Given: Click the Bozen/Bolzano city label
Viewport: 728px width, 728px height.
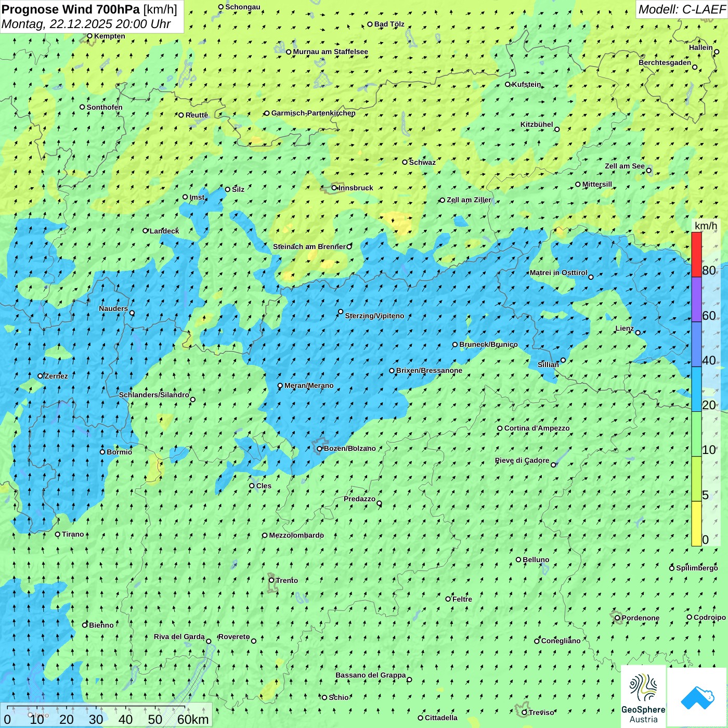Looking at the screenshot, I should pyautogui.click(x=349, y=448).
